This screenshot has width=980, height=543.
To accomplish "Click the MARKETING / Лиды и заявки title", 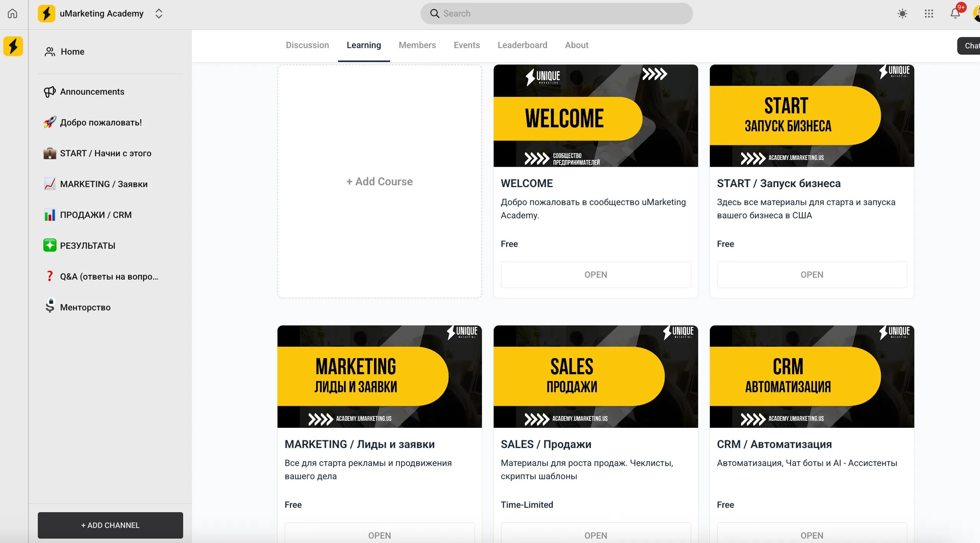I will [359, 444].
